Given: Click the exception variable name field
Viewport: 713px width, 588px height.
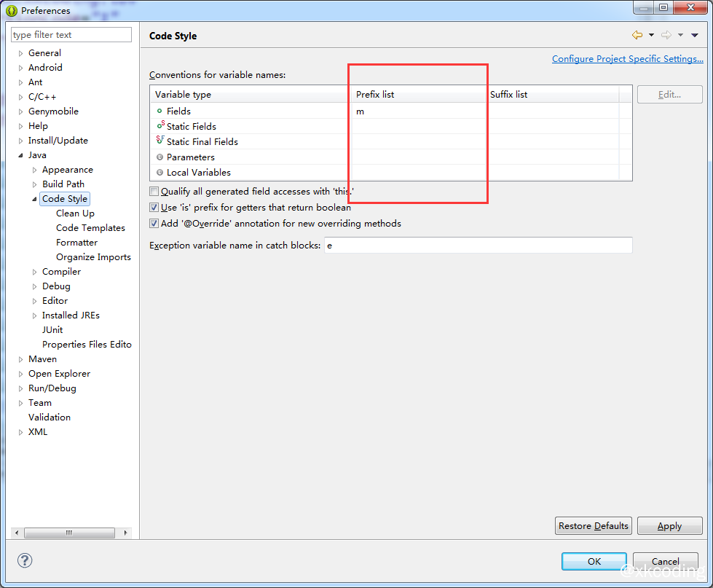Looking at the screenshot, I should coord(478,246).
